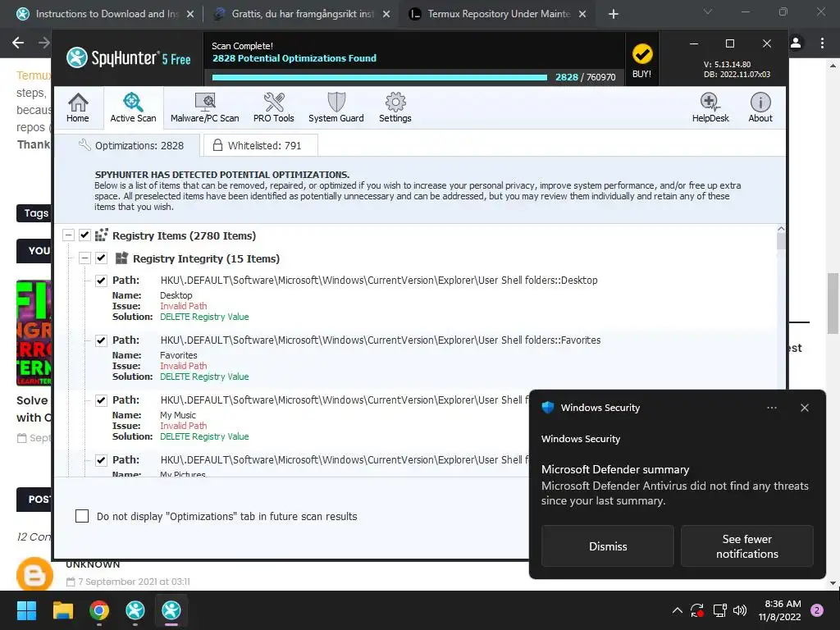Switch to Optimizations: 2828 tab
Image resolution: width=840 pixels, height=630 pixels.
[x=131, y=146]
